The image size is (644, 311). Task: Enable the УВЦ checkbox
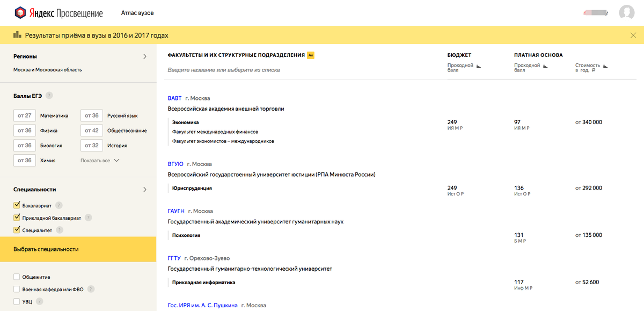[17, 301]
